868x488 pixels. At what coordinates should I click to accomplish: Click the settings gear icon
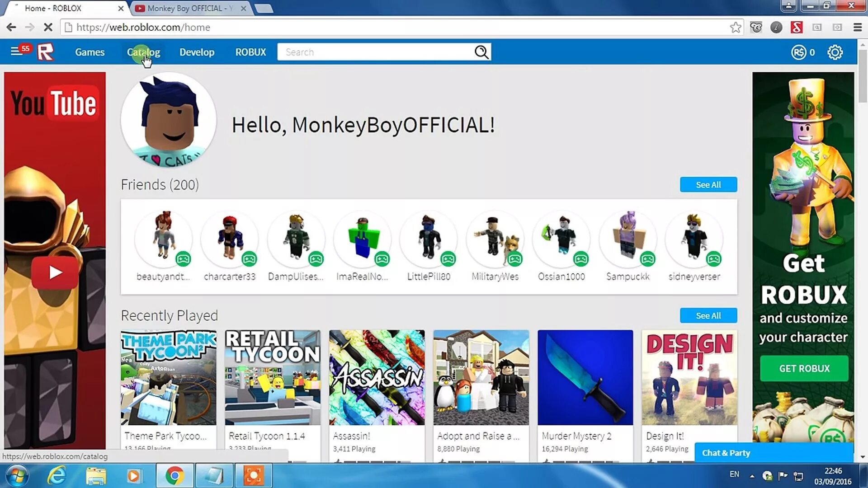coord(835,52)
